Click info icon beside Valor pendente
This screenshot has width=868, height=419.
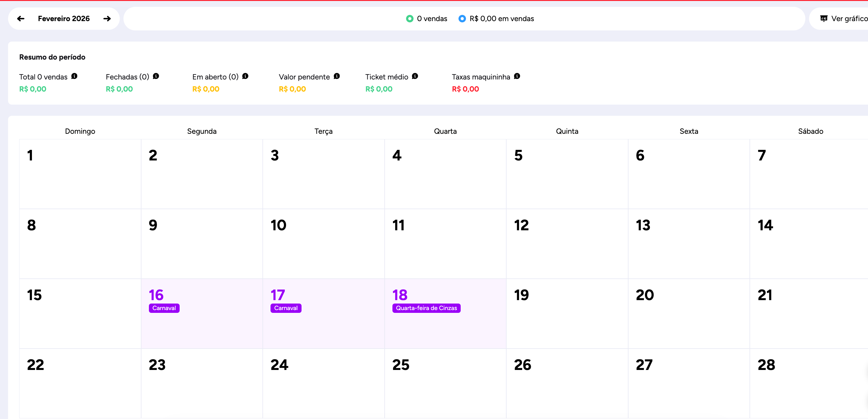click(337, 76)
